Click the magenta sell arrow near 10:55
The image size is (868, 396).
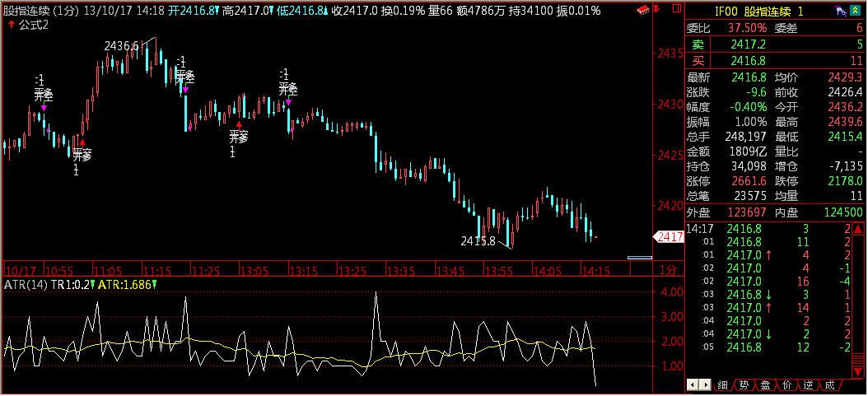tap(44, 109)
